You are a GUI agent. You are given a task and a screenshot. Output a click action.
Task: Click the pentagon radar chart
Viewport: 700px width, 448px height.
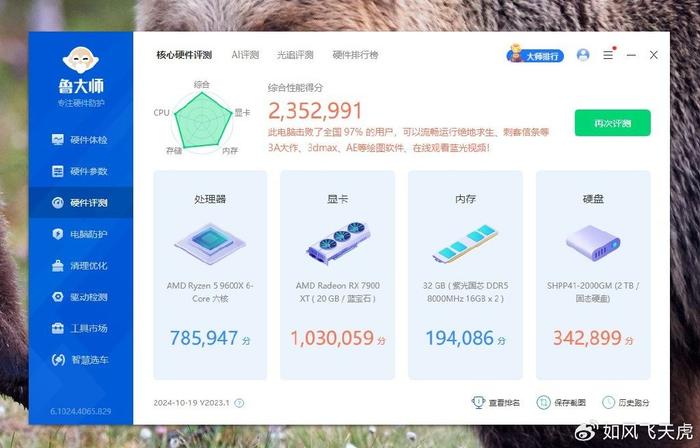[x=203, y=120]
